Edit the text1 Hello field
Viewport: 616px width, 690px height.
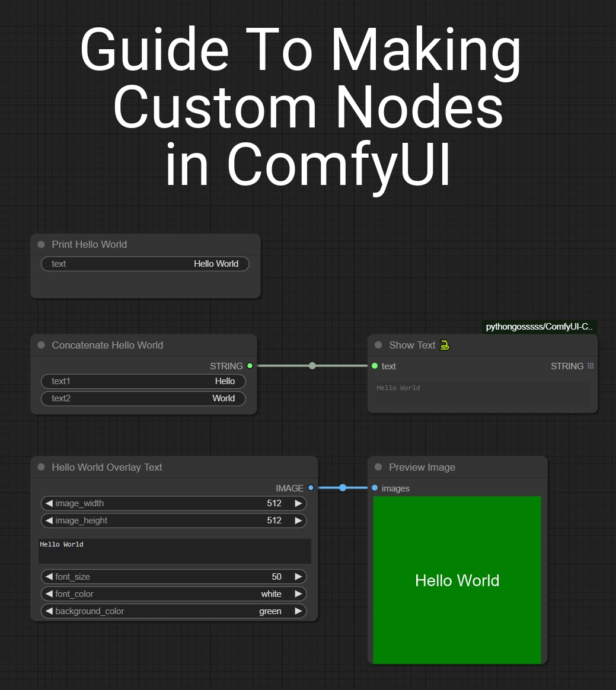coord(143,381)
